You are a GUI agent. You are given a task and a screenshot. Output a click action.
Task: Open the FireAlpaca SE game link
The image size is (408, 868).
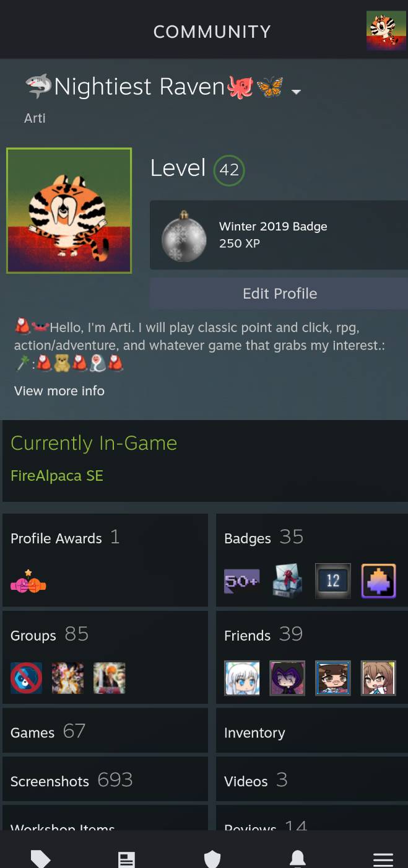pos(57,476)
